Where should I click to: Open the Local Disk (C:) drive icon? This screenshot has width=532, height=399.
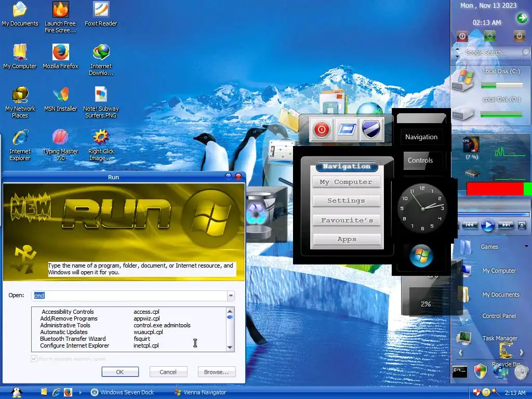pos(463,79)
